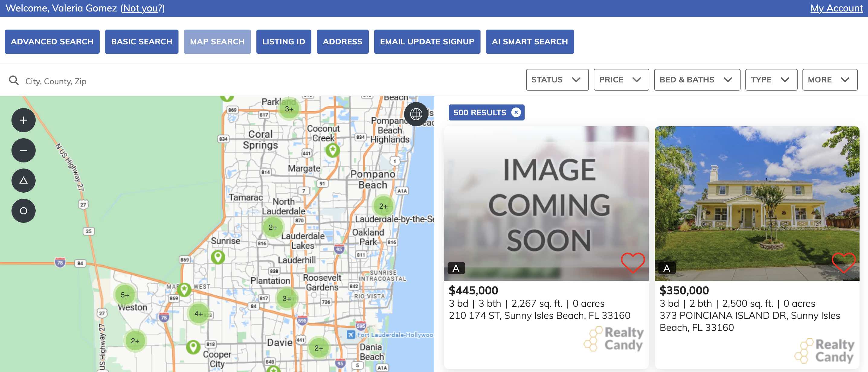Clear the 500 Results filter tag
The height and width of the screenshot is (372, 868).
coord(516,112)
